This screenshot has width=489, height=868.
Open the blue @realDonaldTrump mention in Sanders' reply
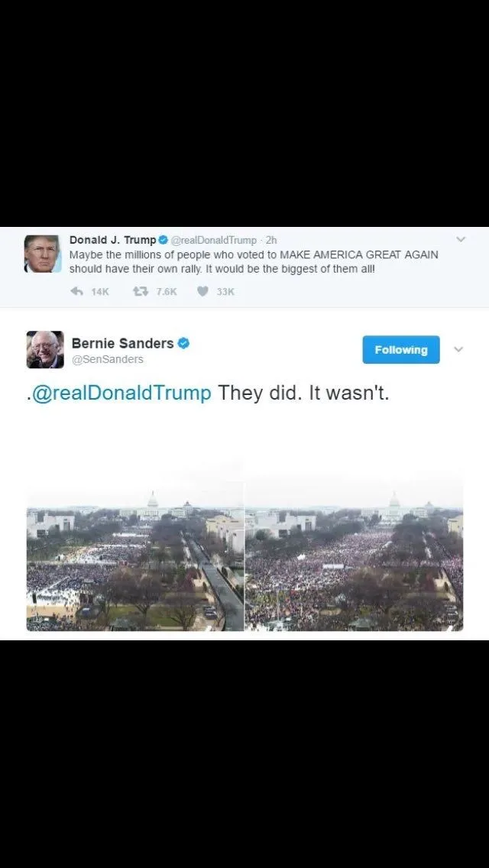(118, 393)
